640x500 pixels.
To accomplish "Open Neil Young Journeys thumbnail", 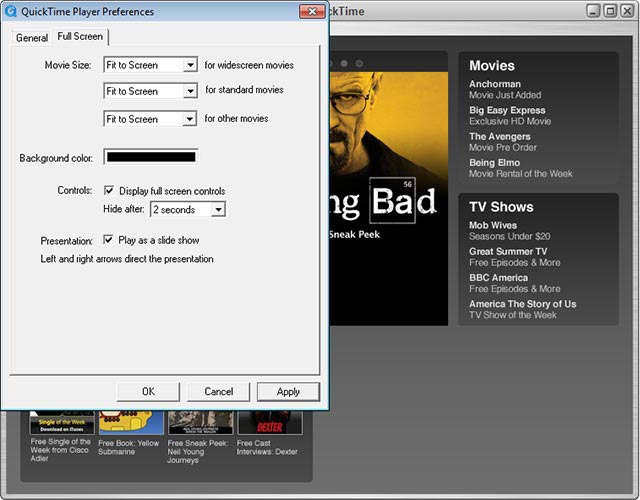I will (x=200, y=422).
